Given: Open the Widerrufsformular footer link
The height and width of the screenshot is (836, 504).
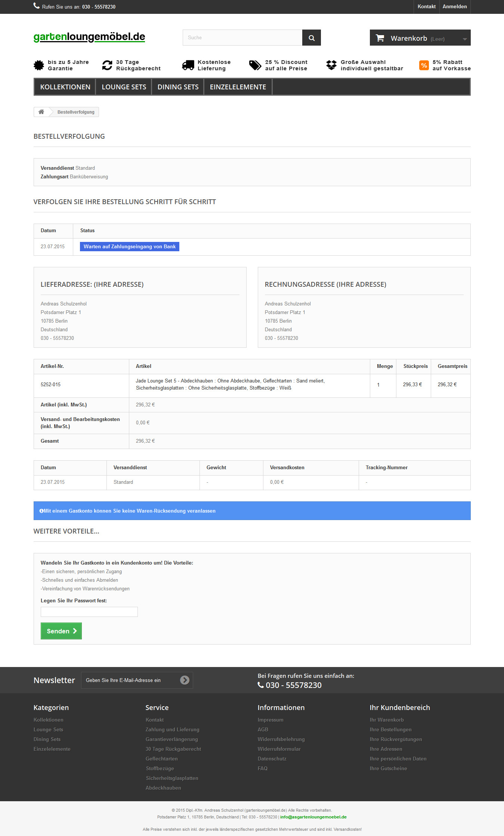Looking at the screenshot, I should [279, 749].
